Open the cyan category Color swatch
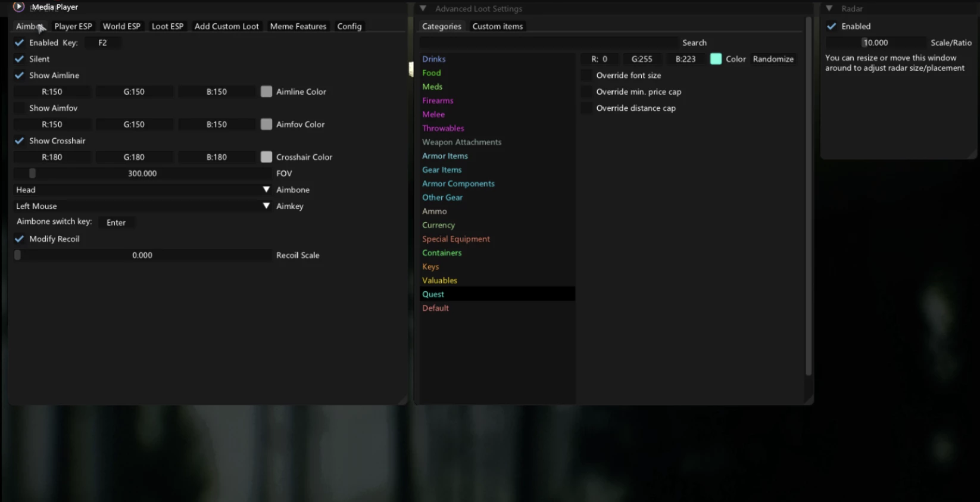 click(716, 59)
